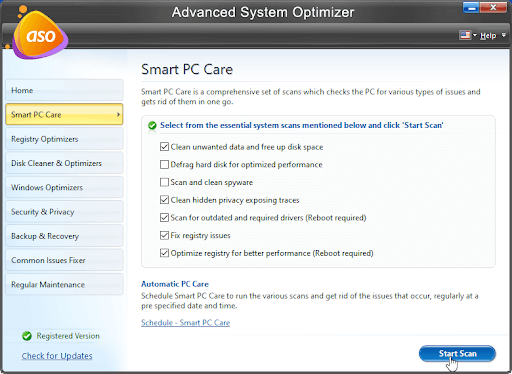Screen dimensions: 512x374
Task: Toggle Optimize registry for better performance
Action: coord(164,253)
